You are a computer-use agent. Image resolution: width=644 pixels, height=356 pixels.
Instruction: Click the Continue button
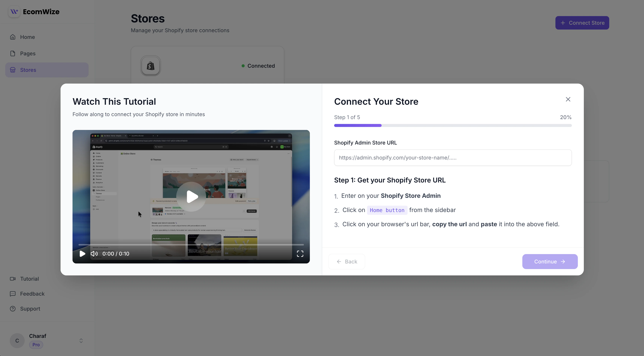550,261
